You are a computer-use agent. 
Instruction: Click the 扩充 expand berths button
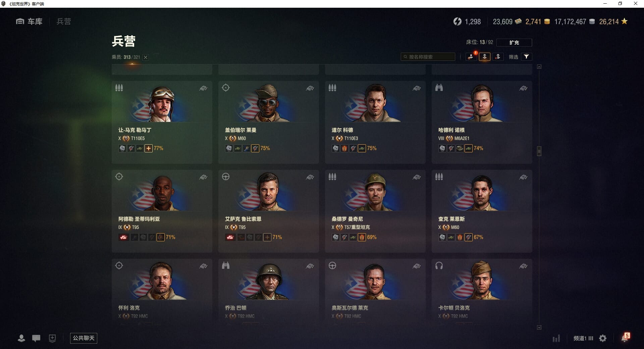[514, 43]
